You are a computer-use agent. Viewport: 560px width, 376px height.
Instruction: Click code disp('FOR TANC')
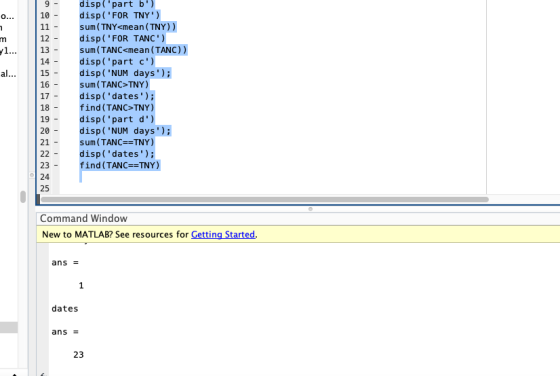[122, 39]
